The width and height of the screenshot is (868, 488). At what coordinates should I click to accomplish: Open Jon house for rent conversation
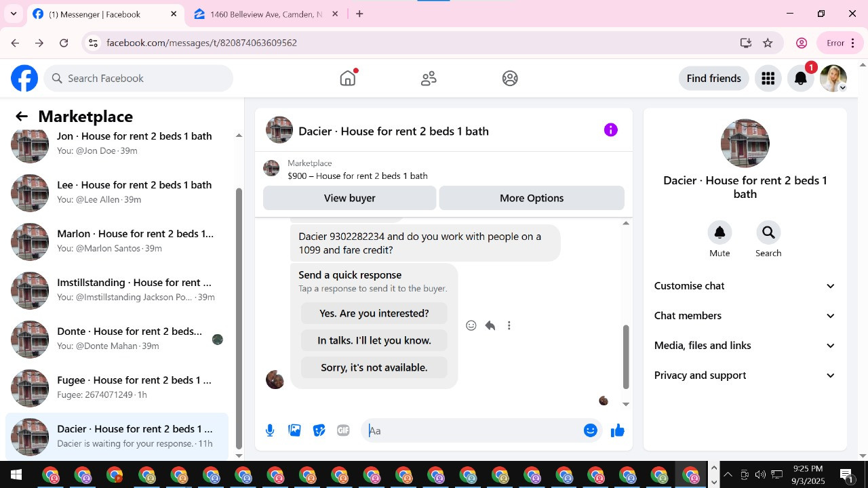pyautogui.click(x=118, y=144)
